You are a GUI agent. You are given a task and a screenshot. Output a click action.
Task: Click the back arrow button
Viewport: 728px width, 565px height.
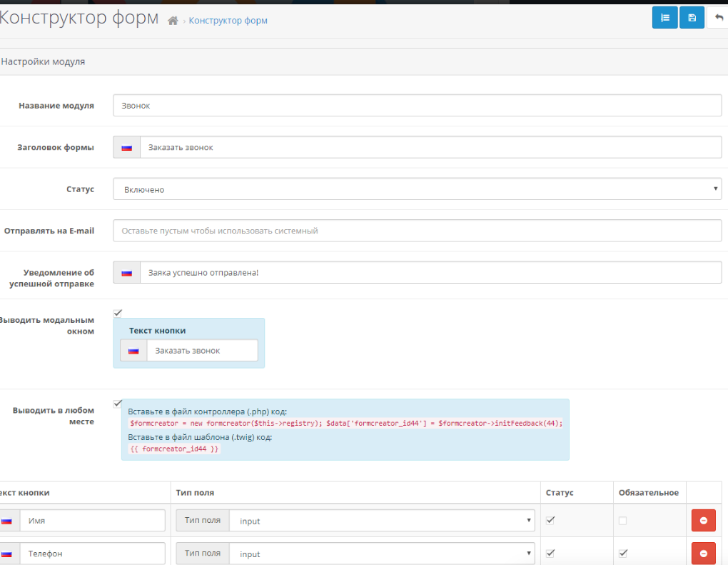point(717,18)
